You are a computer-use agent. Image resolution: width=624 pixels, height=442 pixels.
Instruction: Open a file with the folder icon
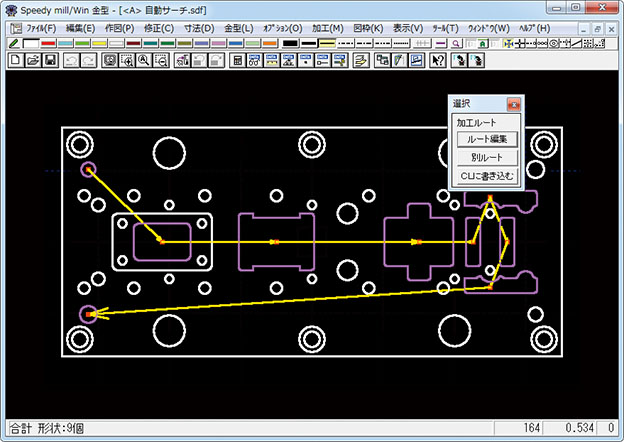(32, 60)
